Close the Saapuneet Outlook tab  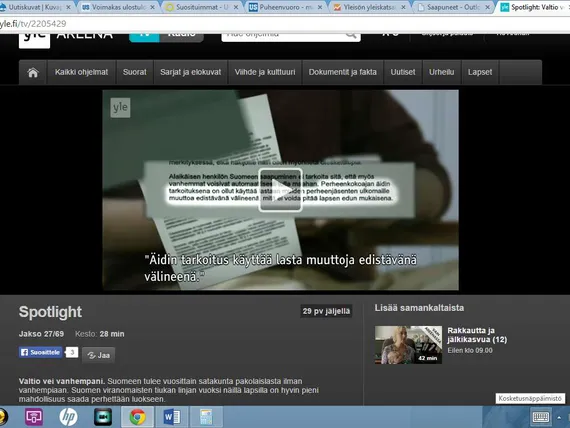(x=487, y=7)
